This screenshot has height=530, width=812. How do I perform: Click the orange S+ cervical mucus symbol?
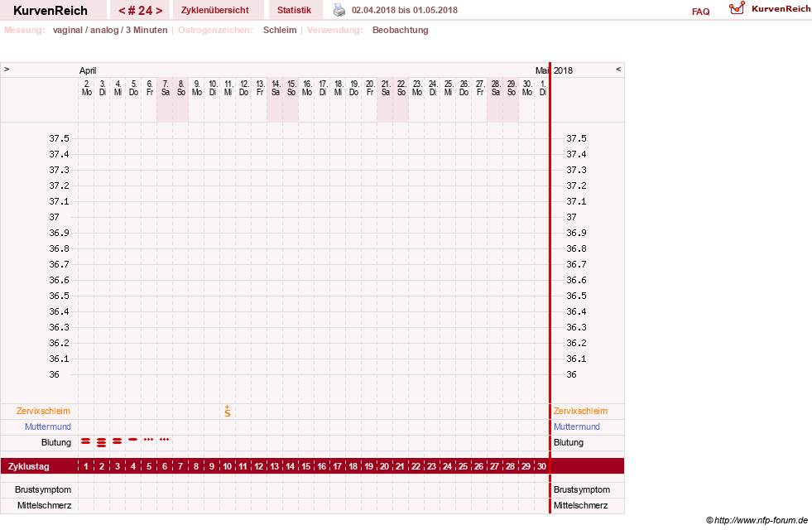[228, 412]
